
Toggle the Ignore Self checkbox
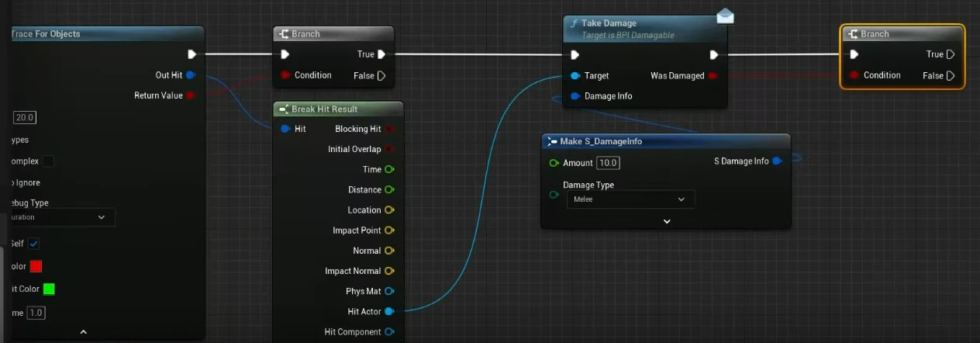pos(34,244)
